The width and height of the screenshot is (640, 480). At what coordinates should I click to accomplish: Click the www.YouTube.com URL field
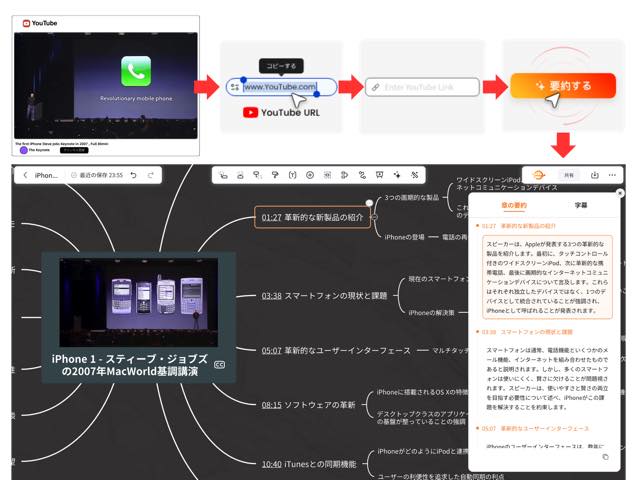282,87
